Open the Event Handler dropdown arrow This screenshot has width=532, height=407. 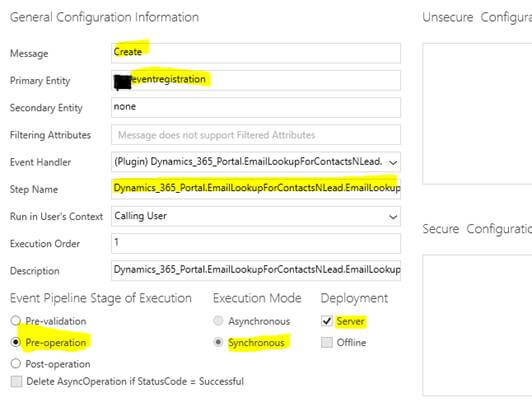click(x=393, y=162)
